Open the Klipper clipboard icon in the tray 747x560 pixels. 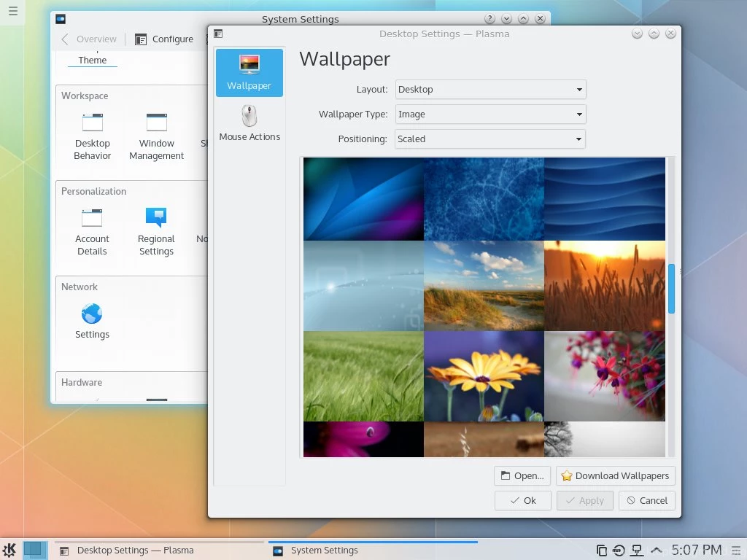600,551
